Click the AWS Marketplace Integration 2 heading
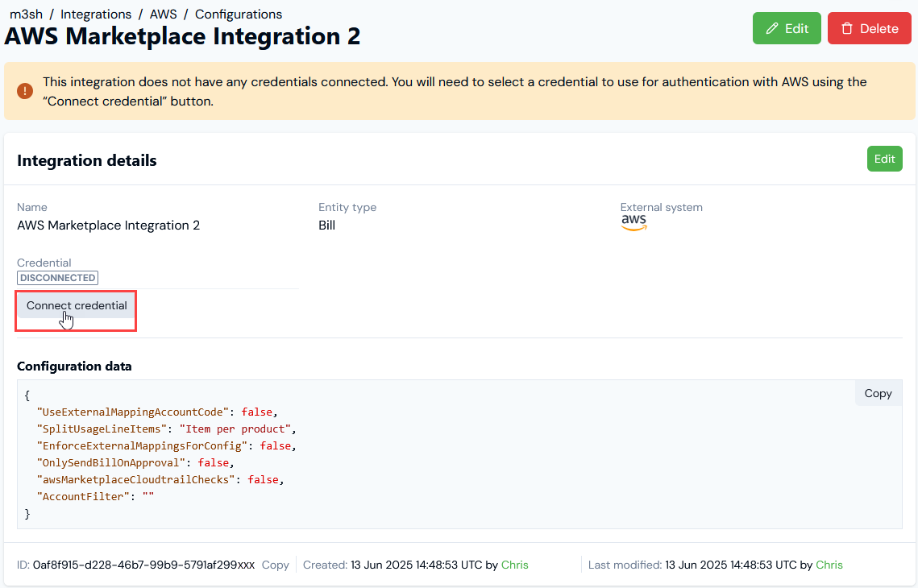918x588 pixels. [x=182, y=36]
